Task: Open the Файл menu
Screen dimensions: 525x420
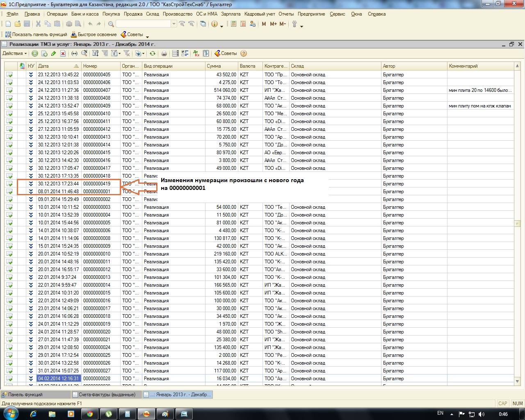Action: tap(12, 14)
